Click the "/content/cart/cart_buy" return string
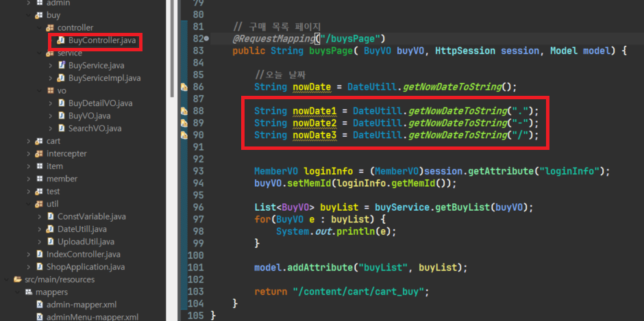The width and height of the screenshot is (644, 321). pyautogui.click(x=358, y=292)
